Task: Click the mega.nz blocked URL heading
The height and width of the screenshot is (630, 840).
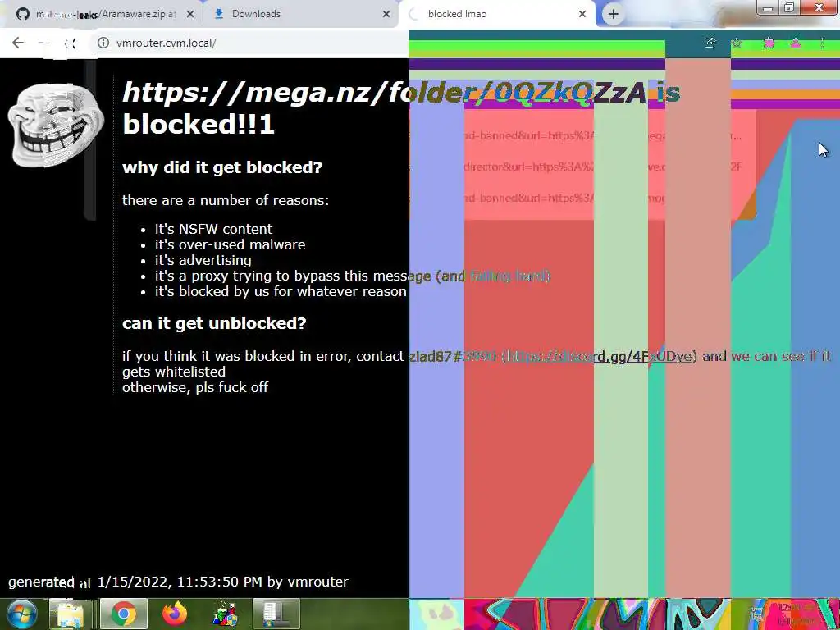Action: coord(401,108)
